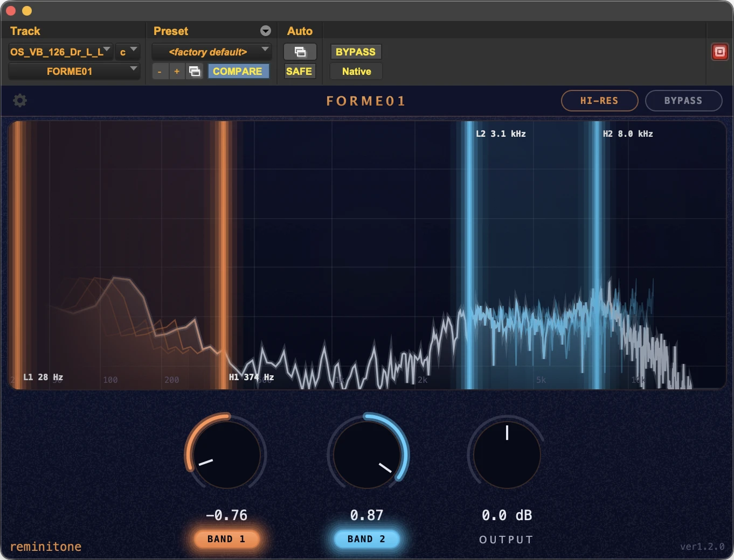
Task: Click the 0.0 dB output value
Action: (x=507, y=515)
